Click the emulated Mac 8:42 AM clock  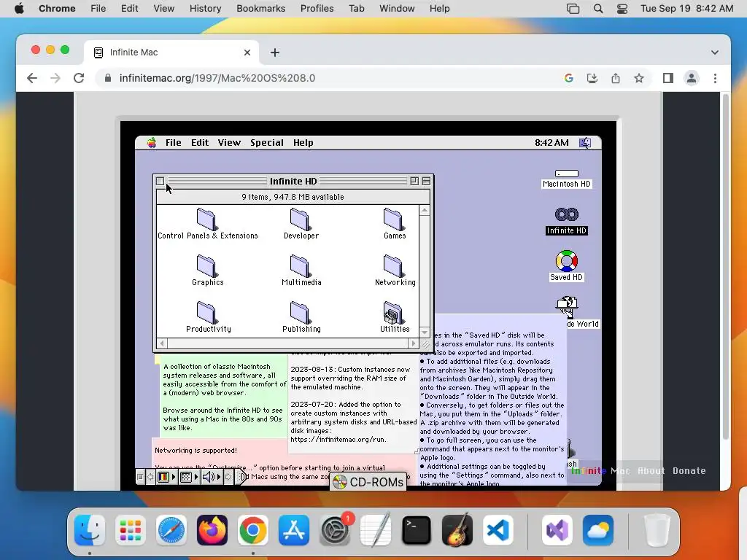551,143
